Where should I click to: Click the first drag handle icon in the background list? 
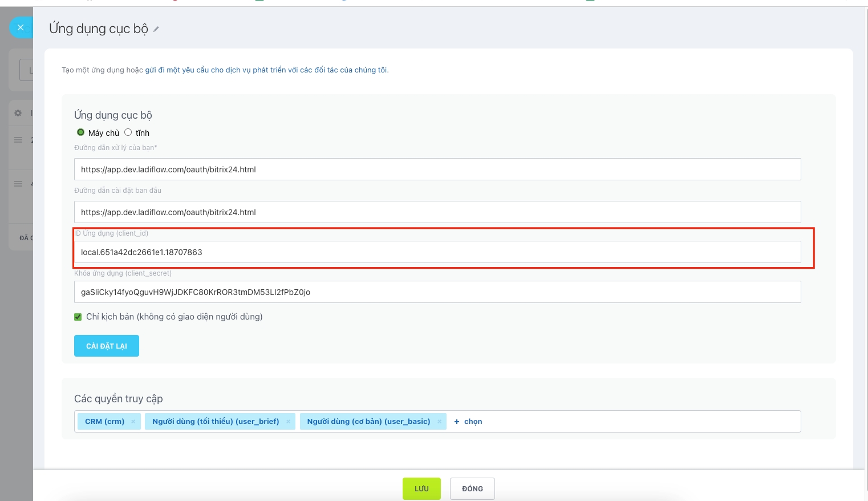18,140
